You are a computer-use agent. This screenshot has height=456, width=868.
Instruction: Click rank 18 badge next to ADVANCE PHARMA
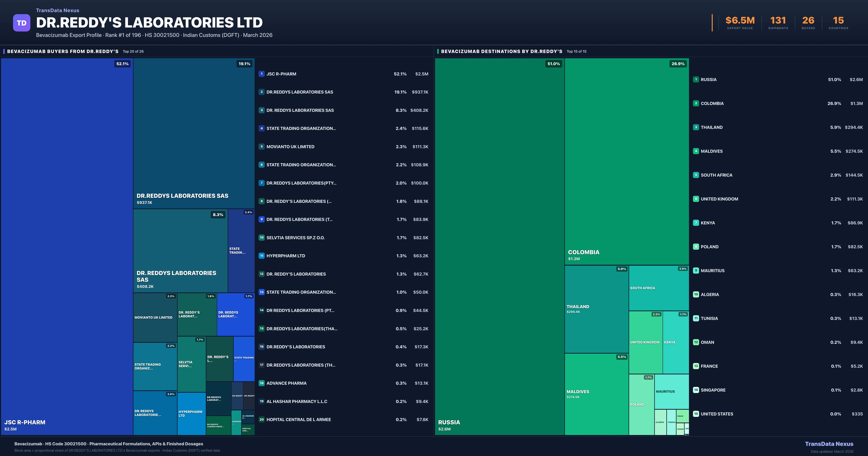click(261, 383)
